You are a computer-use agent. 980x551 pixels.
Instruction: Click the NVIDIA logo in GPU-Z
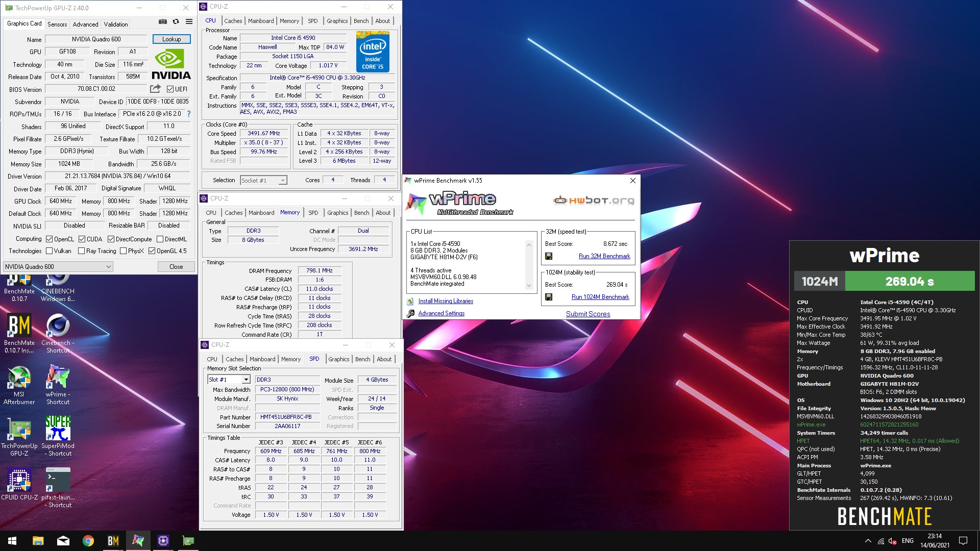click(171, 64)
